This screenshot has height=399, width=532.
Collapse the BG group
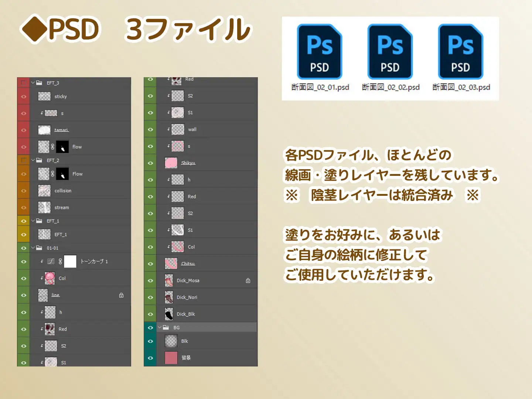(x=160, y=327)
